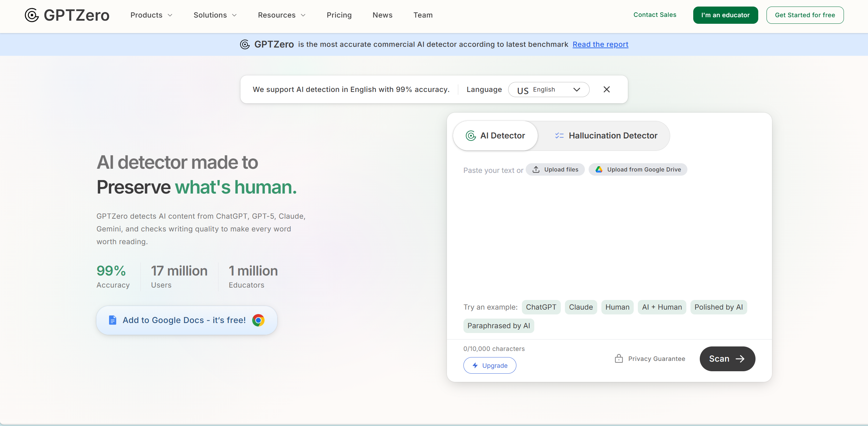Click Get Started for free
This screenshot has height=426, width=868.
pyautogui.click(x=805, y=15)
